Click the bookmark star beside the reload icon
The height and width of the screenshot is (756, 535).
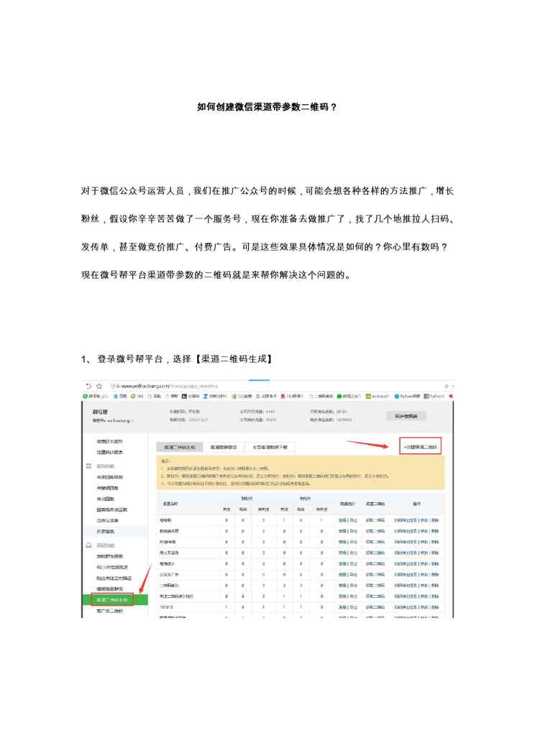(99, 386)
